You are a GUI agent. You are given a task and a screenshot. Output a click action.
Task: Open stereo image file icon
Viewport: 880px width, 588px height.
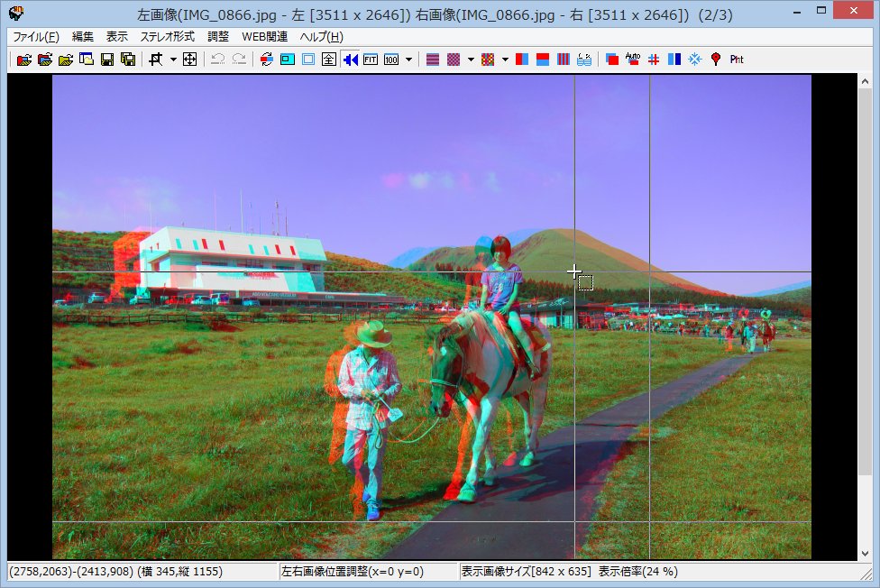click(24, 60)
